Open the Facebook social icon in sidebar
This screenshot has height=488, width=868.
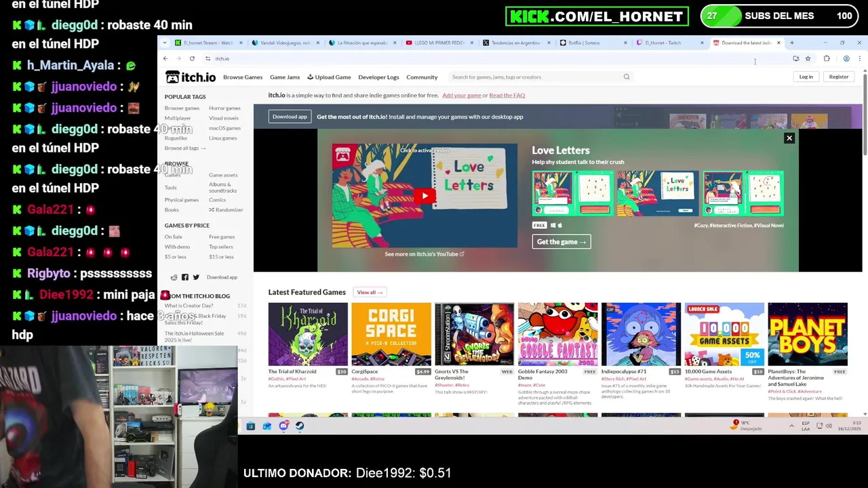pos(185,277)
